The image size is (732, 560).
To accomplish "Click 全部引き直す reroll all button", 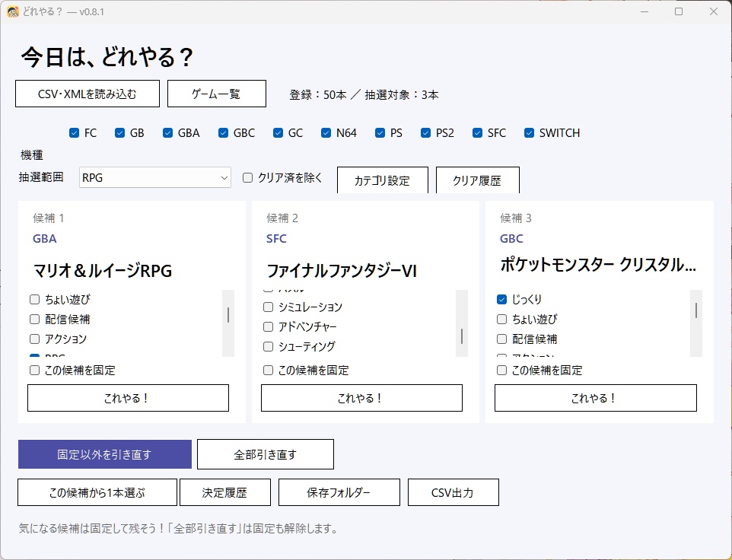I will [x=265, y=454].
